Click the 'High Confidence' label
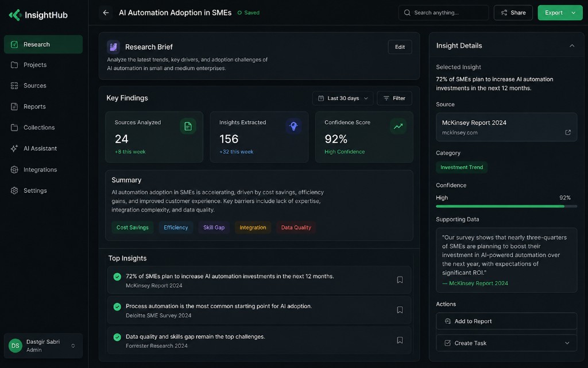The image size is (588, 368). [x=345, y=152]
